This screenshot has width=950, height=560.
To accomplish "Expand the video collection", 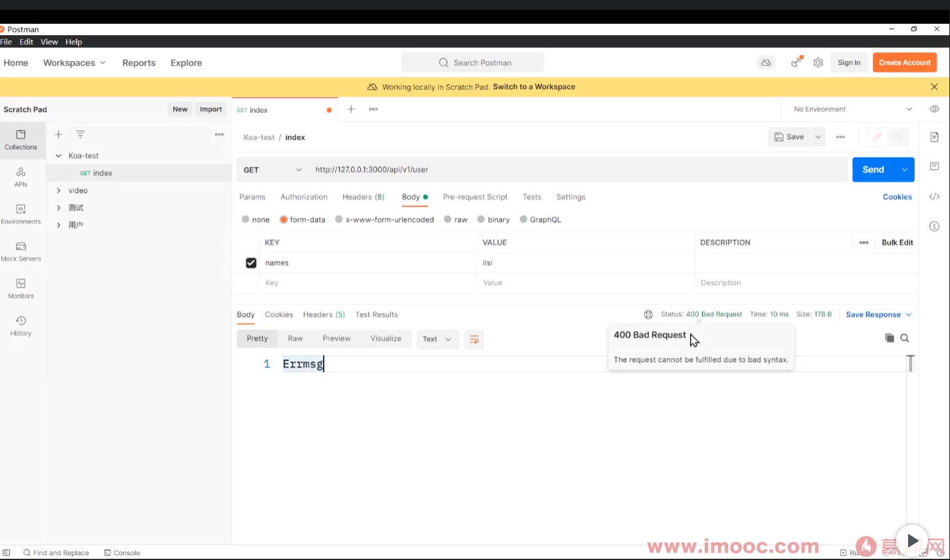I will click(59, 191).
